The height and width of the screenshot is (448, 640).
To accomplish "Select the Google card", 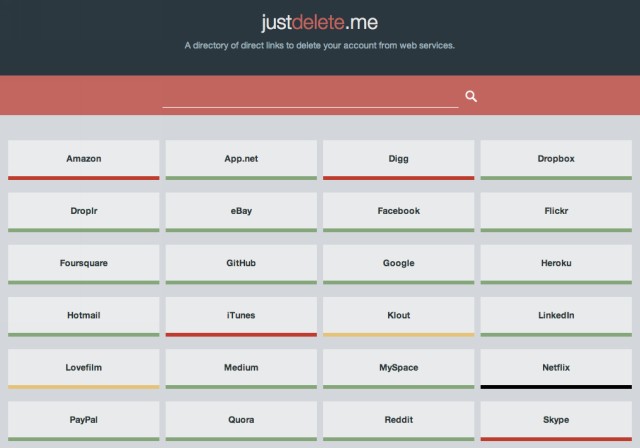I will click(x=399, y=264).
